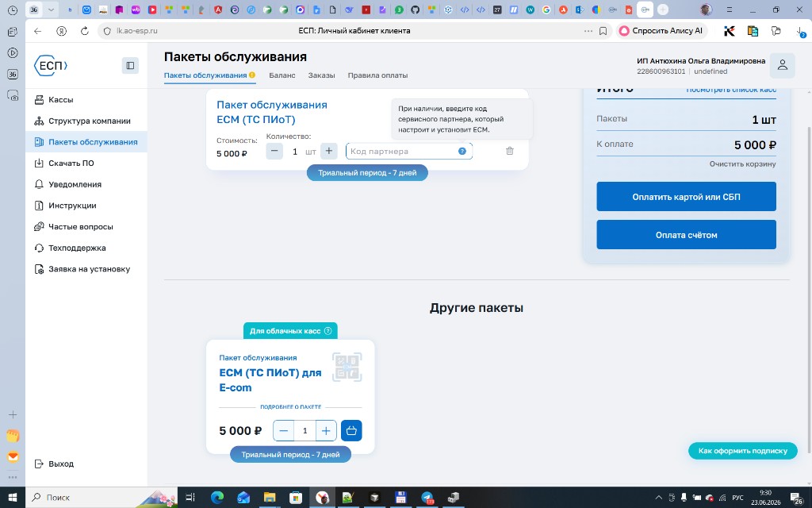Viewport: 812px width, 508px height.
Task: Bookmark this page icon
Action: 603,31
